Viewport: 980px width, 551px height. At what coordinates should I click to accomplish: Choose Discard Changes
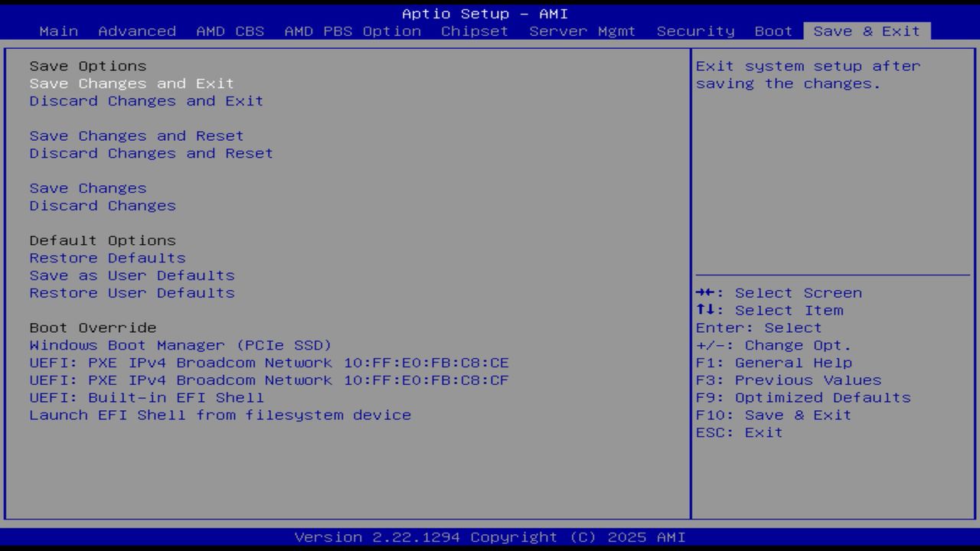click(102, 205)
